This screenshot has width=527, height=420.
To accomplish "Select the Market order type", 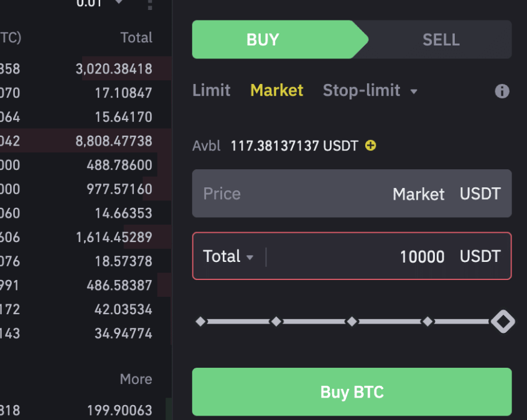I will [x=276, y=90].
